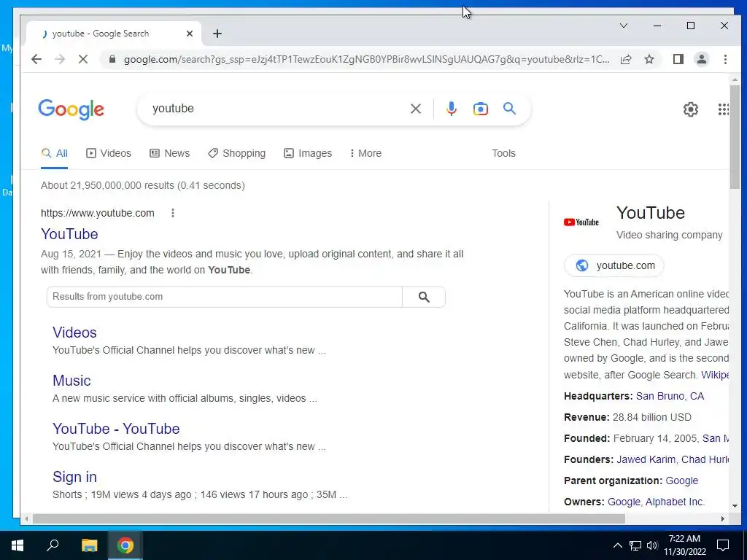Screen dimensions: 747x560
Task: Click Chrome icon in taskbar
Action: [125, 545]
